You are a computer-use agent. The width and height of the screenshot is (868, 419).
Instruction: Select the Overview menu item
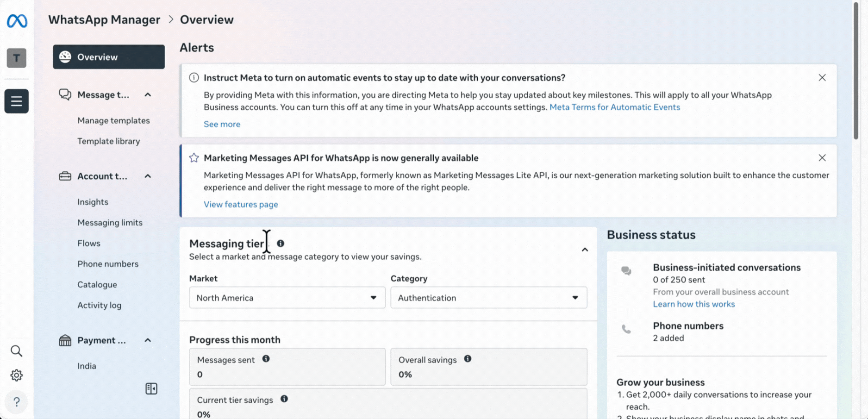tap(109, 57)
